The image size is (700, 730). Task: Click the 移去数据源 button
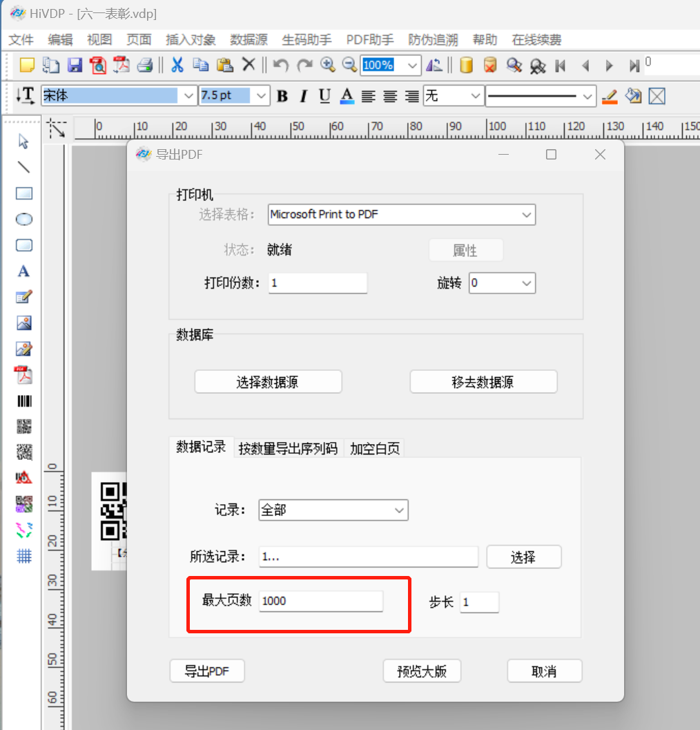[483, 382]
